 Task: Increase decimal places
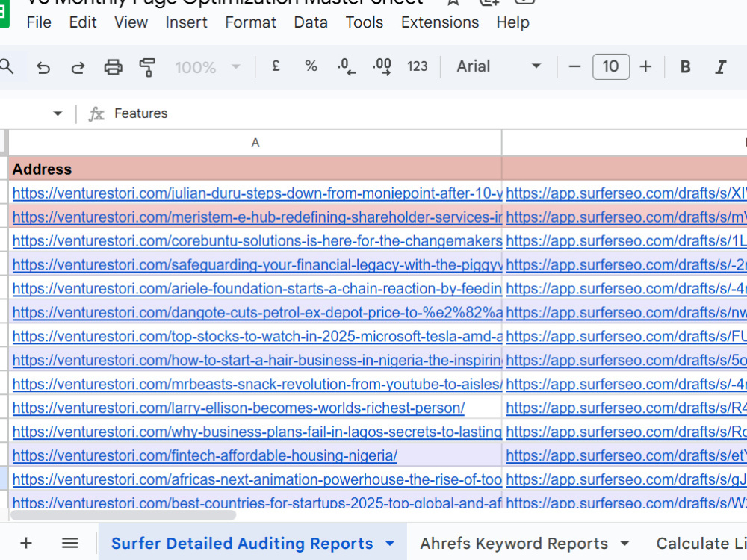(x=382, y=66)
